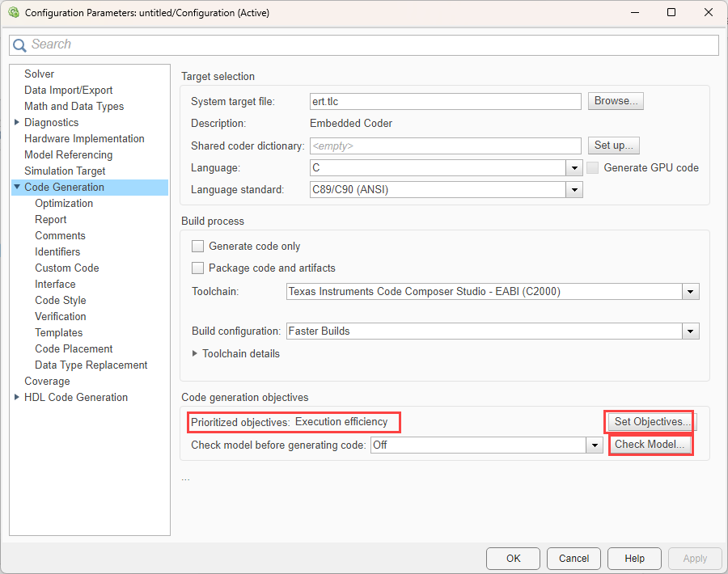Expand the HDL Code Generation node
728x574 pixels.
click(17, 397)
